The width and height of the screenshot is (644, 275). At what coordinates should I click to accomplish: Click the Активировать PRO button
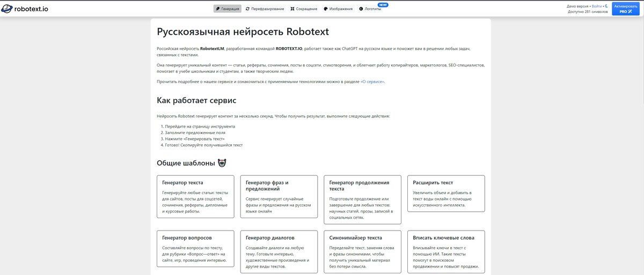[x=626, y=9]
